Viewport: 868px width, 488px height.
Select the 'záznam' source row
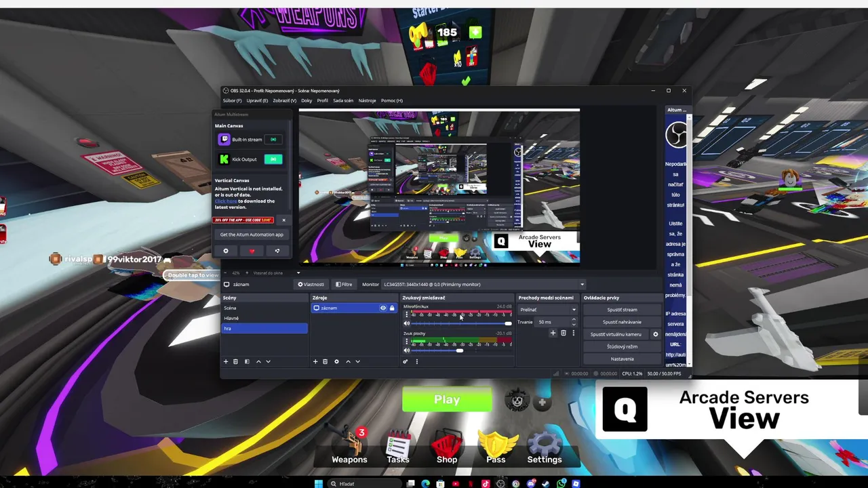(354, 308)
